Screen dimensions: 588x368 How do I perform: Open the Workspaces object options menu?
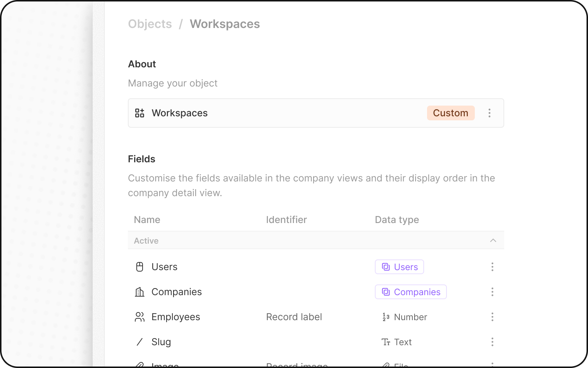point(489,113)
